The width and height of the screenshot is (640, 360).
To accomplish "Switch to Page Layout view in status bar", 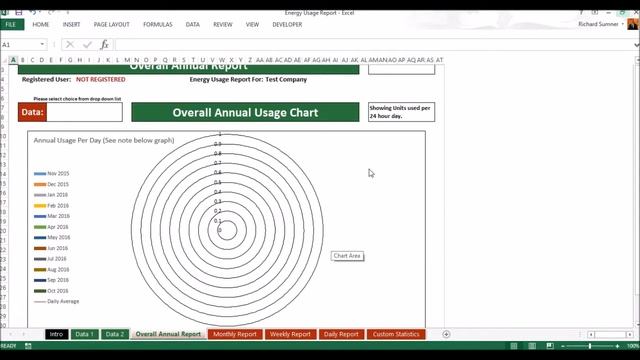I will 532,346.
